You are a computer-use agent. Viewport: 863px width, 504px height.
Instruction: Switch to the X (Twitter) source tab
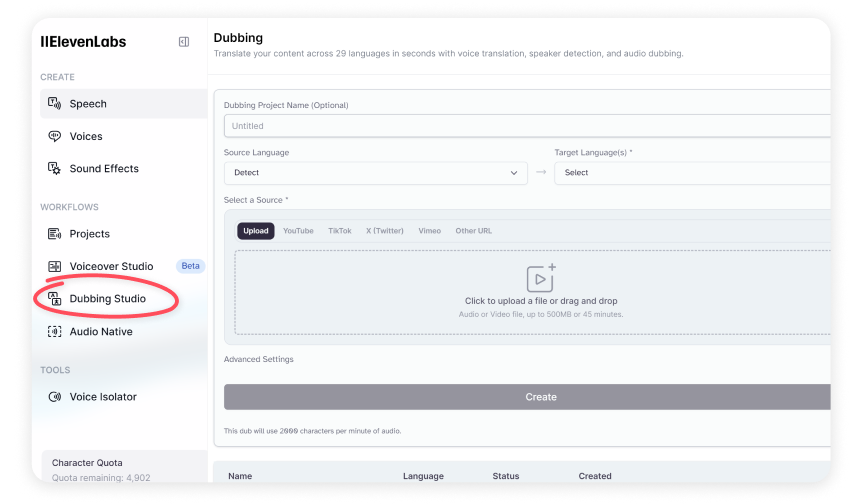click(385, 231)
